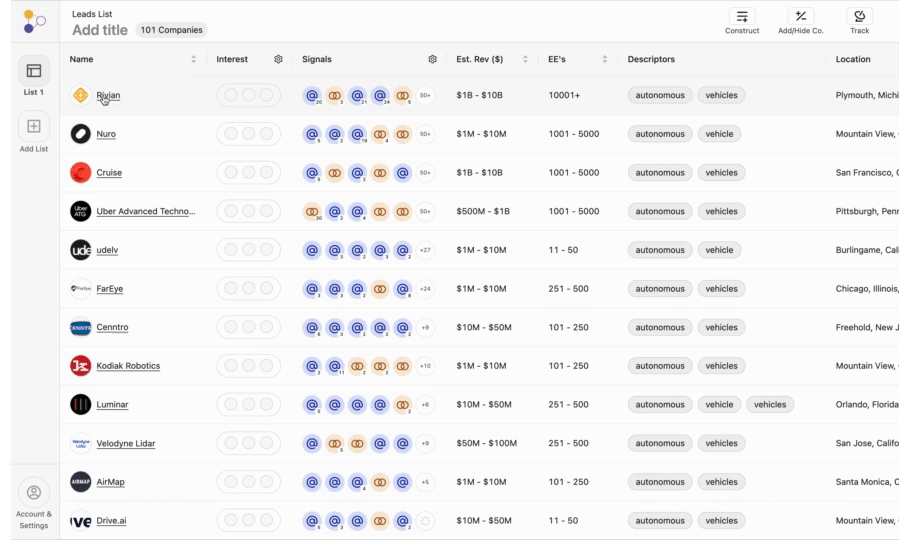The width and height of the screenshot is (910, 540).
Task: Click the 101 Companies badge
Action: point(171,30)
